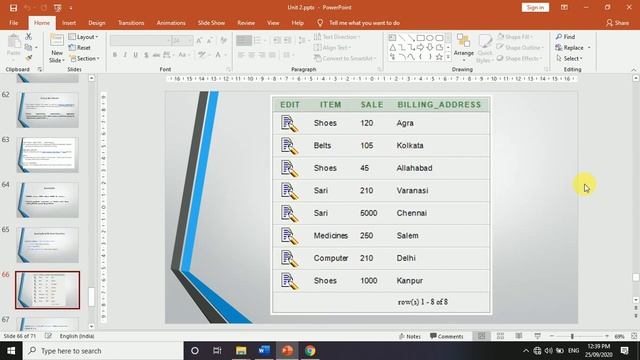Click the Cortana circle icon

(195, 351)
